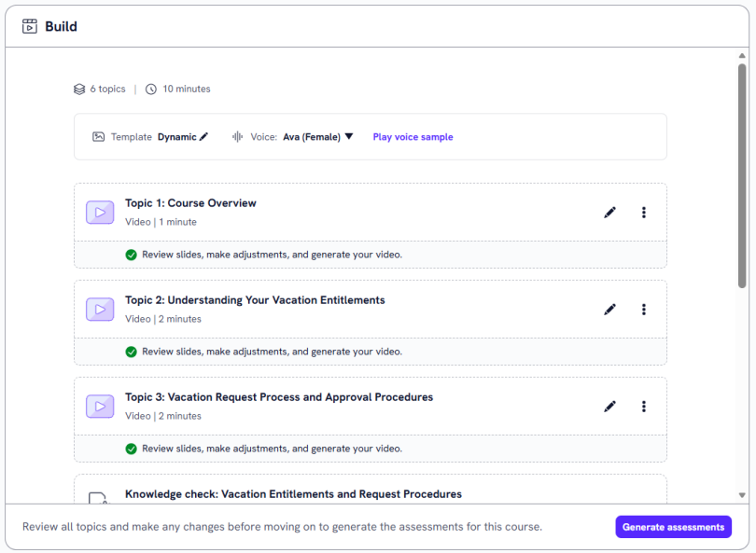Viewport: 756px width, 553px height.
Task: Click the green check status under Topic 2
Action: pos(132,352)
